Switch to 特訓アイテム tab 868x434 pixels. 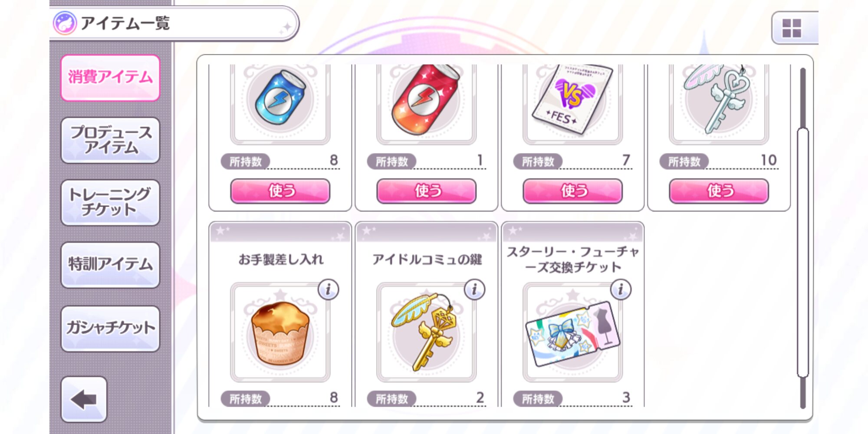[110, 265]
